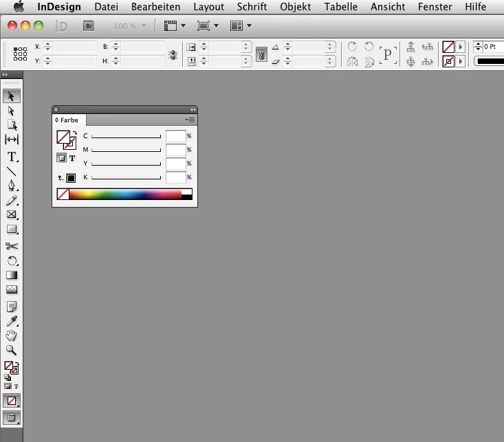Open the Layout menu
This screenshot has width=504, height=442.
(x=208, y=7)
